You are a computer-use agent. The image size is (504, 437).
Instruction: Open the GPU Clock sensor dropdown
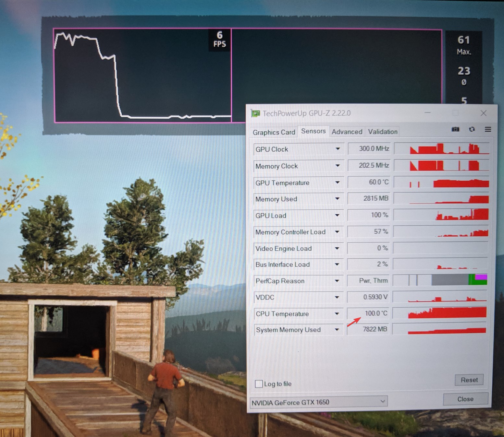coord(338,149)
